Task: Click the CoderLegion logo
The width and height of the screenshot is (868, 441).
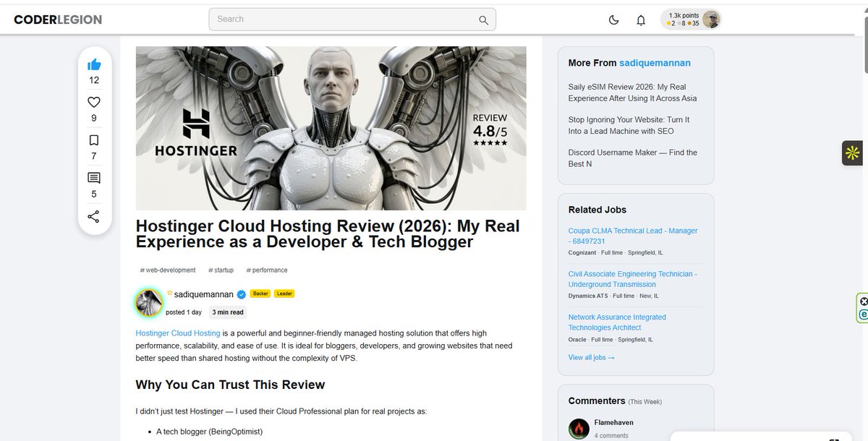Action: click(58, 20)
